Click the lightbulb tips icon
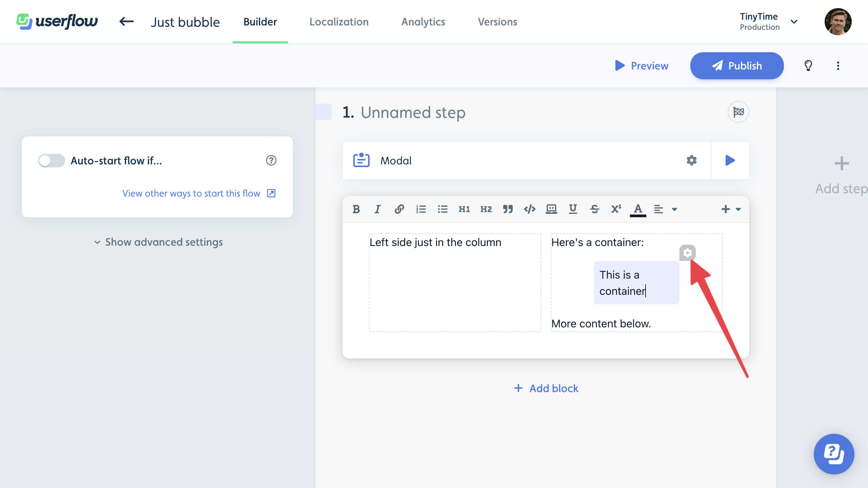This screenshot has height=488, width=868. (x=808, y=66)
